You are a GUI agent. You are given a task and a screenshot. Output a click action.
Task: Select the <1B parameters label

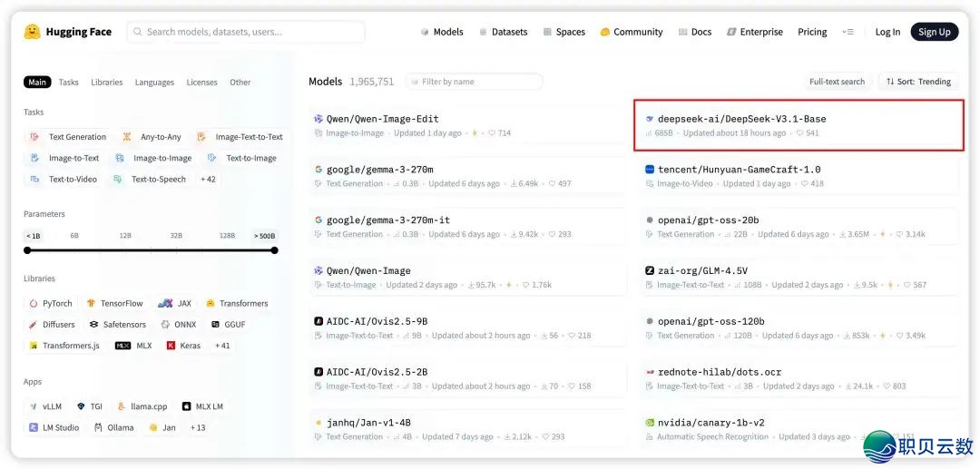(33, 236)
